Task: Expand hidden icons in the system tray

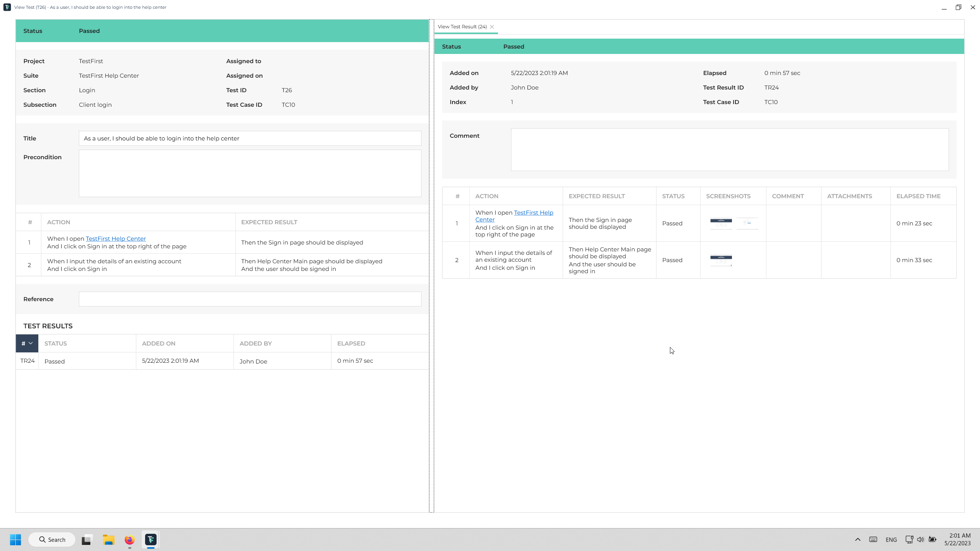Action: 857,540
